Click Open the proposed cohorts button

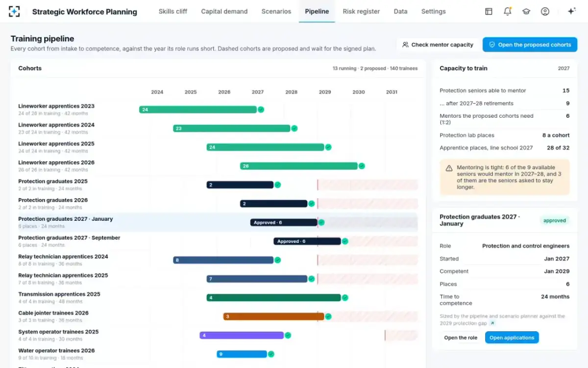click(x=530, y=45)
